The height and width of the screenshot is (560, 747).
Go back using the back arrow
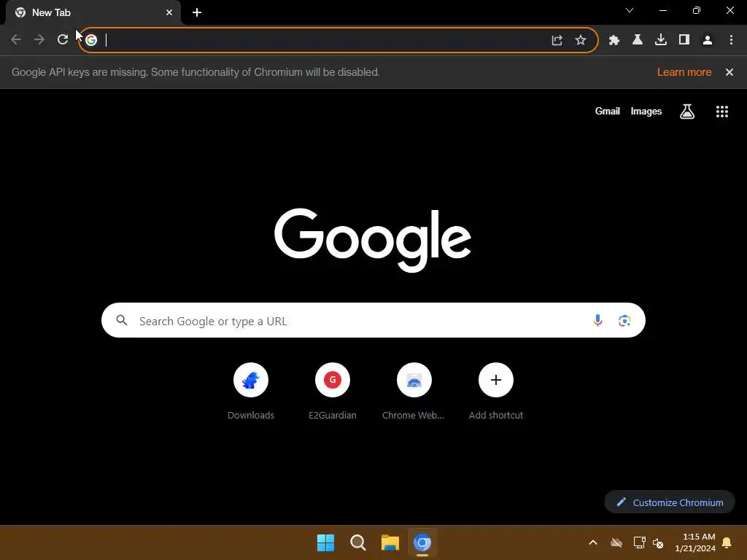coord(16,39)
